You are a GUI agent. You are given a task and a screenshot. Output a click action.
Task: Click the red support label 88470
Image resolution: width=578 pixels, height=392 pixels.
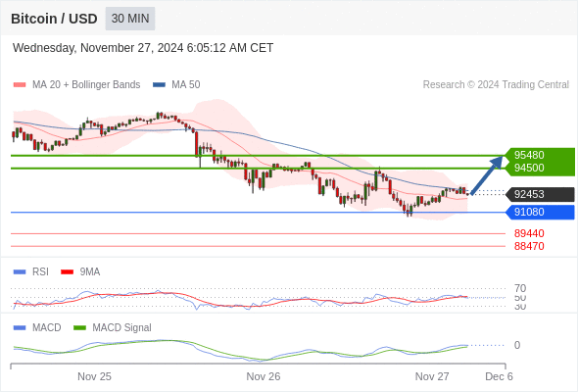click(x=529, y=246)
